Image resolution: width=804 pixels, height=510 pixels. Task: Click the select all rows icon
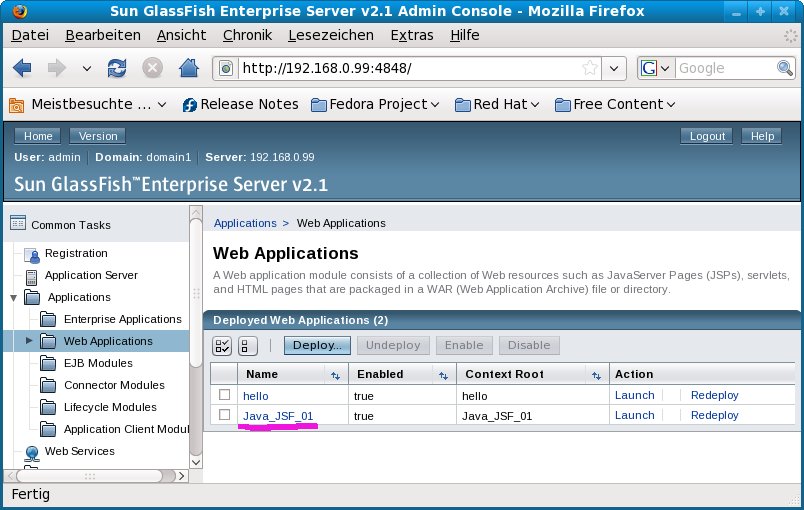tap(223, 345)
